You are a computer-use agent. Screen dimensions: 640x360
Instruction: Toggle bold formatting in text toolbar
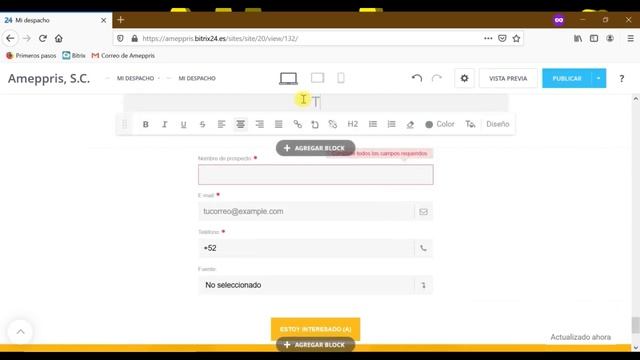(145, 124)
